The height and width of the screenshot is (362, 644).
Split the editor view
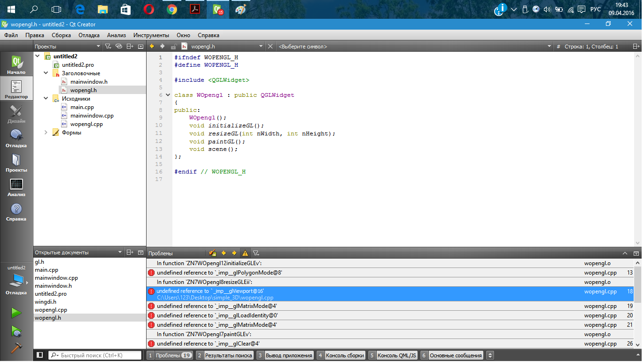coord(636,47)
